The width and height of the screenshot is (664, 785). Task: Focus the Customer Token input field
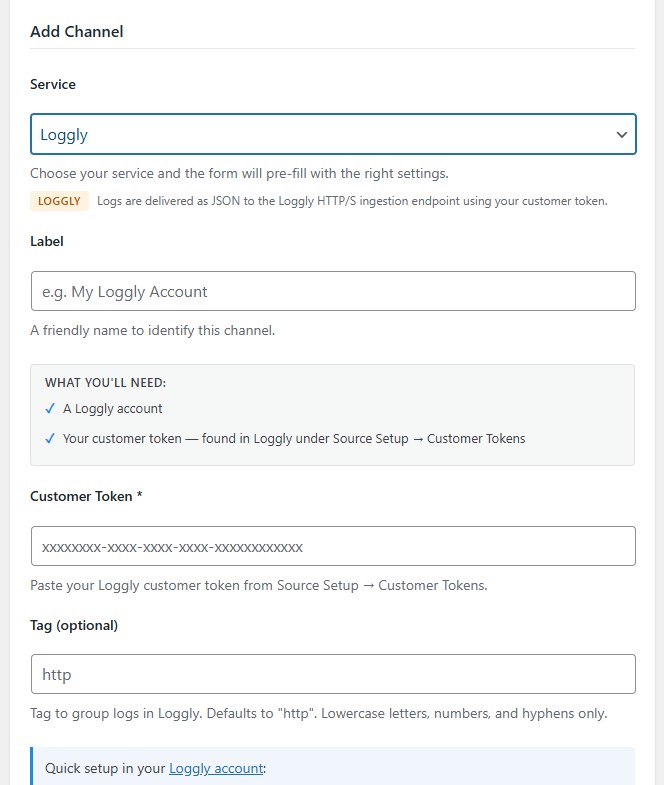333,546
